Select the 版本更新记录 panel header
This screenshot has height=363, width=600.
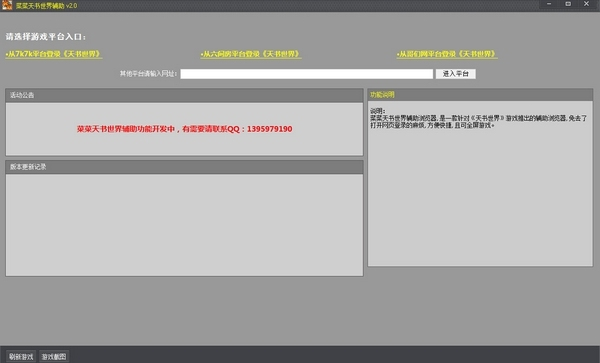[184, 167]
